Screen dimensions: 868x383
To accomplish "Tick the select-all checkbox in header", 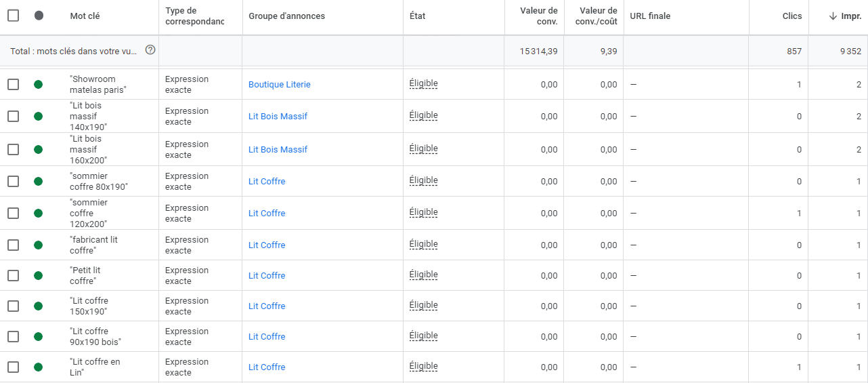I will 13,16.
